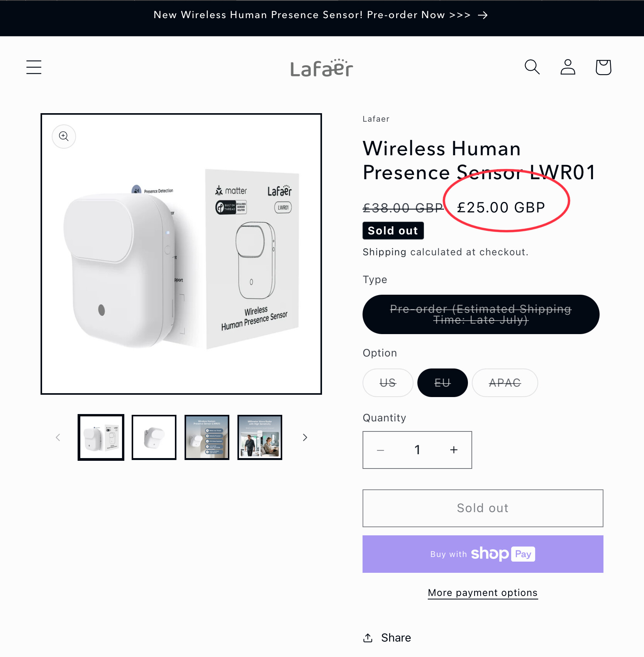Open the account login icon
This screenshot has width=644, height=657.
568,67
